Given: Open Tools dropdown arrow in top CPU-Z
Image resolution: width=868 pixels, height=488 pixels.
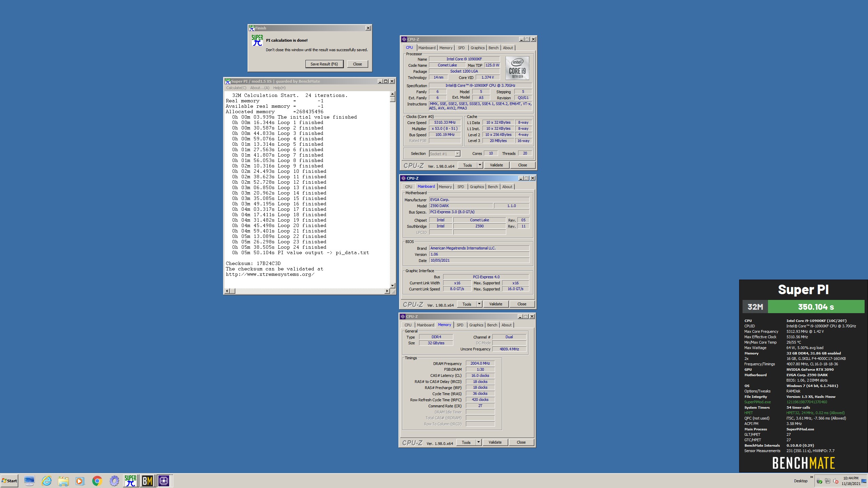Looking at the screenshot, I should coord(480,165).
